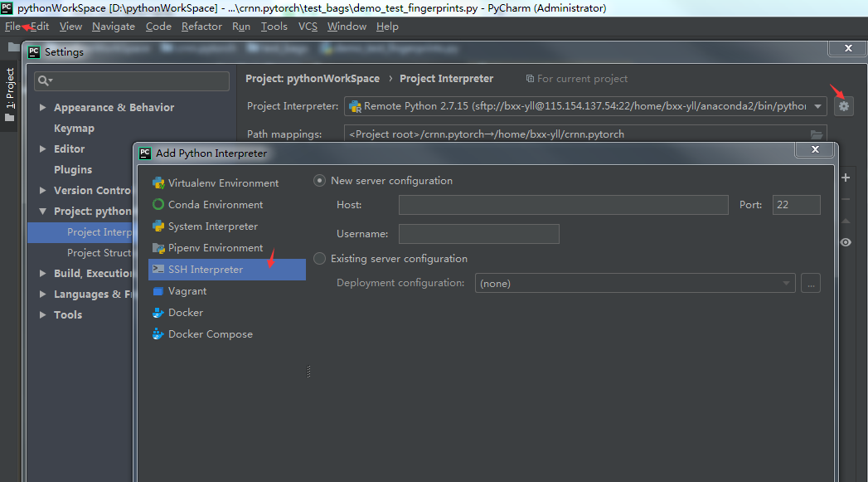Viewport: 868px width, 482px height.
Task: Open the VCS menu
Action: 308,26
